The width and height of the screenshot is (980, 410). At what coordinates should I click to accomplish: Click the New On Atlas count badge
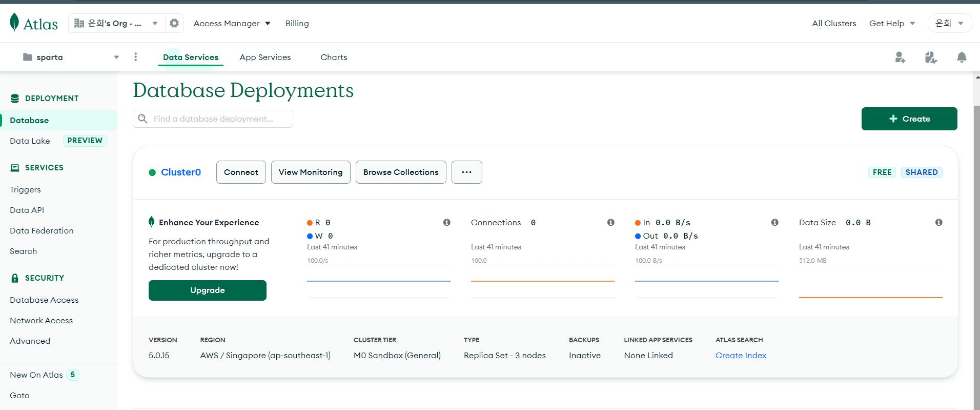coord(73,375)
